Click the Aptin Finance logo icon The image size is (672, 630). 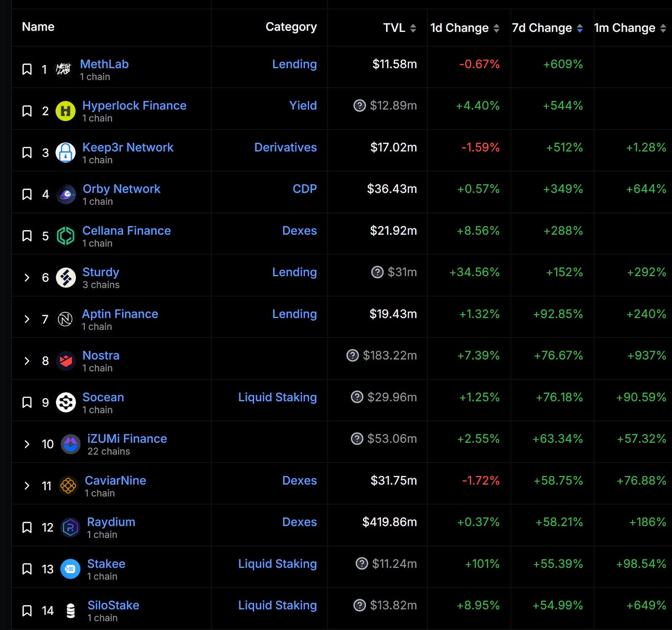(x=65, y=319)
